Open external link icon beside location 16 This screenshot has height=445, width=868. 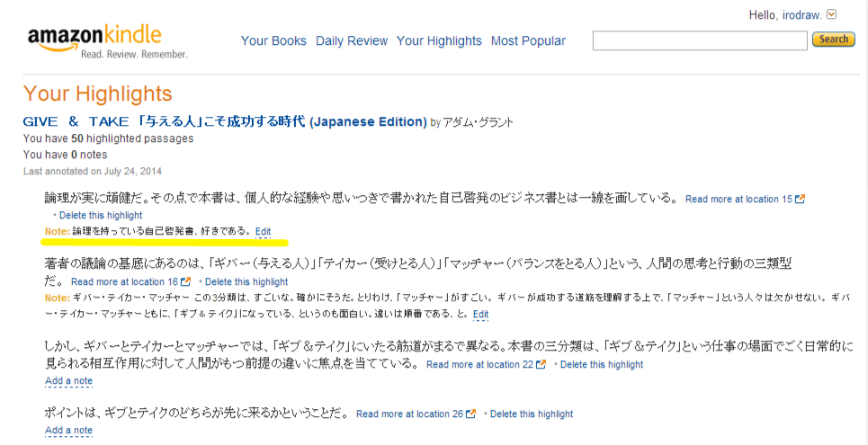pos(186,281)
